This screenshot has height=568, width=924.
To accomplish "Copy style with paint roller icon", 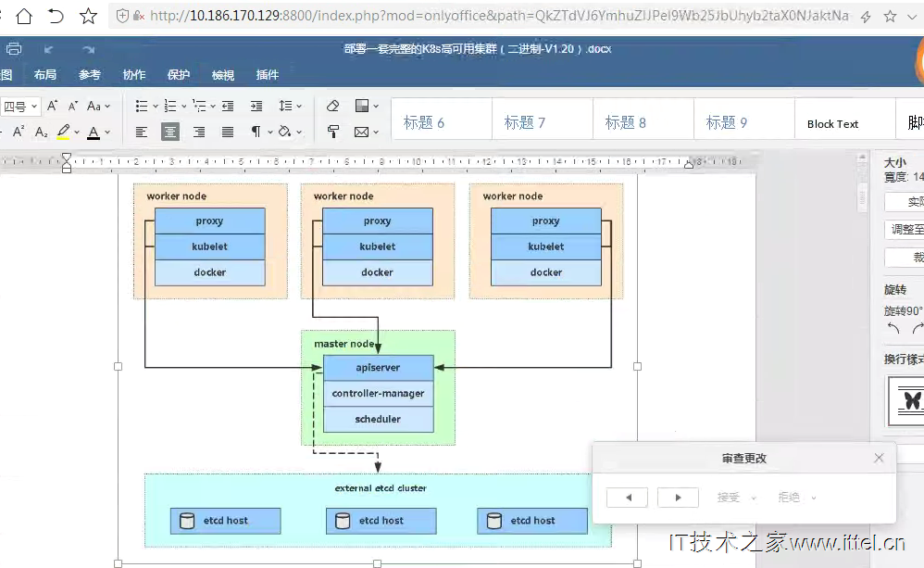I will click(x=333, y=133).
